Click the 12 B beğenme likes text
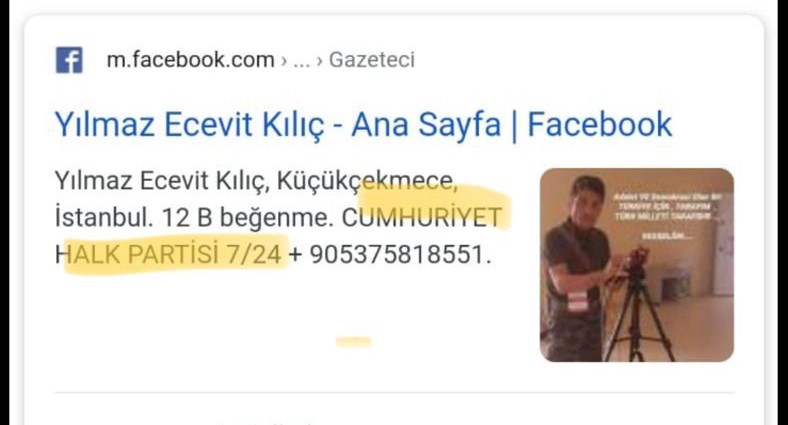This screenshot has width=788, height=425. (x=248, y=218)
